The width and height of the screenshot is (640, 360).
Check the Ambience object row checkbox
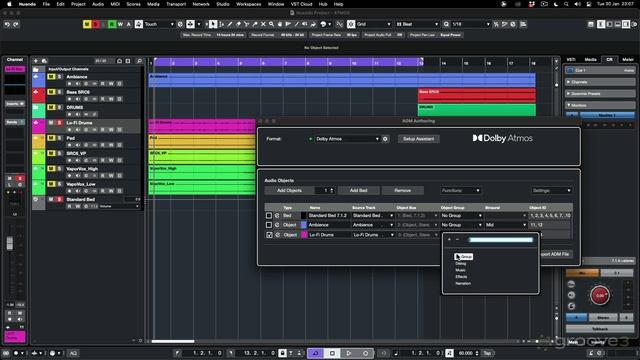(x=269, y=225)
